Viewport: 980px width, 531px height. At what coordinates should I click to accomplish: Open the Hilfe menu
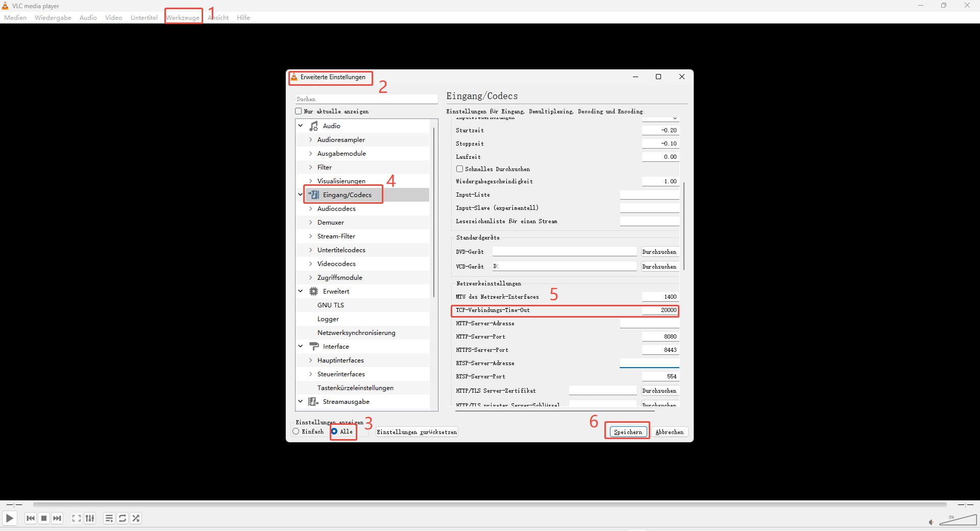(243, 17)
